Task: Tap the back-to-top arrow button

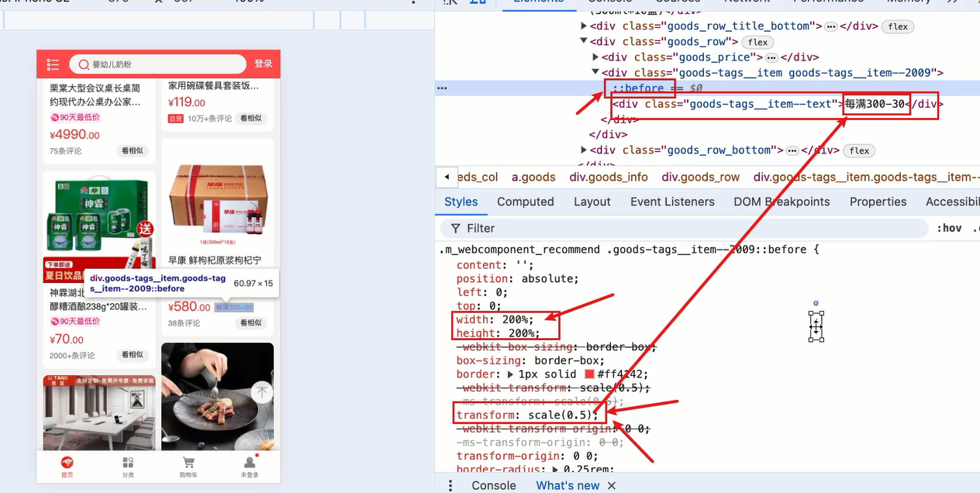Action: pos(262,392)
